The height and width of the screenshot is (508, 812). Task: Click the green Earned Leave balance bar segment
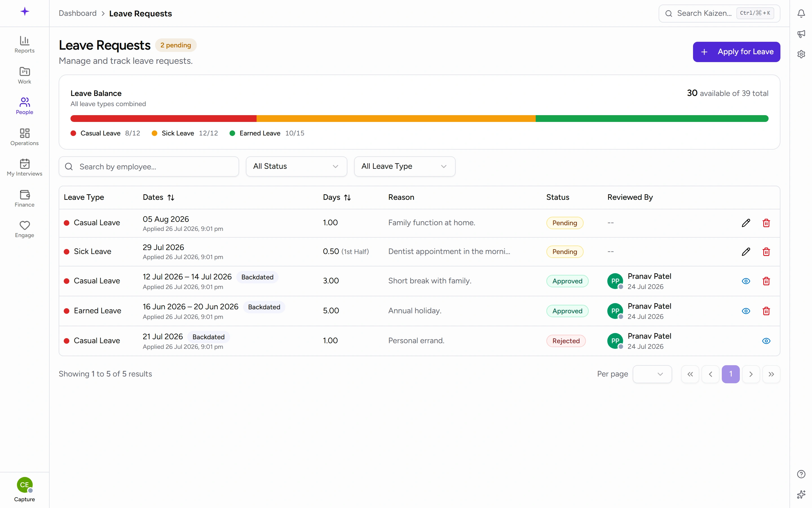click(x=652, y=118)
